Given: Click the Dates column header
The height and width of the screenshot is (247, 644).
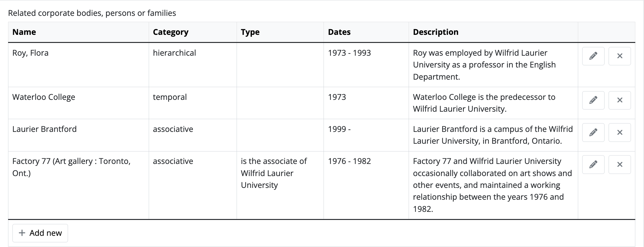Looking at the screenshot, I should [x=339, y=32].
